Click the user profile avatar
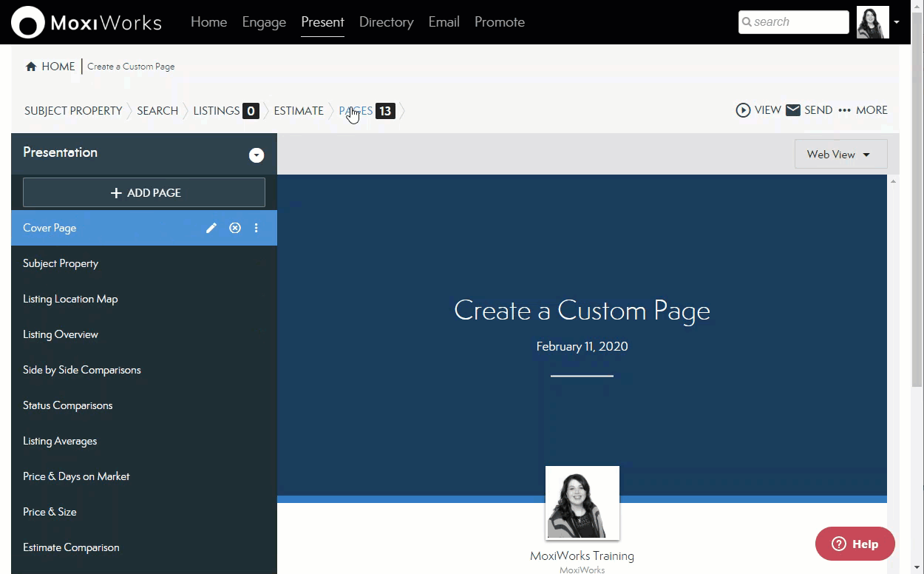Screen dimensions: 924x574 point(873,22)
